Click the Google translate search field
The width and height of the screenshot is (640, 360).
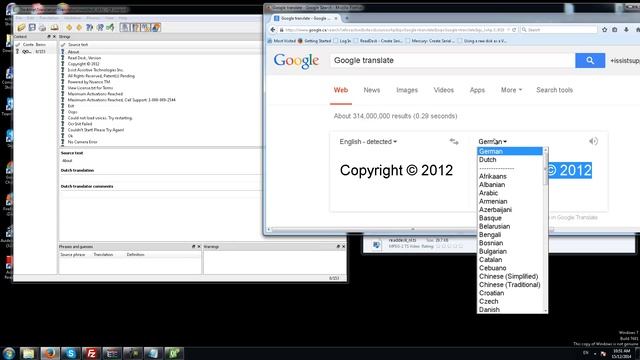452,60
